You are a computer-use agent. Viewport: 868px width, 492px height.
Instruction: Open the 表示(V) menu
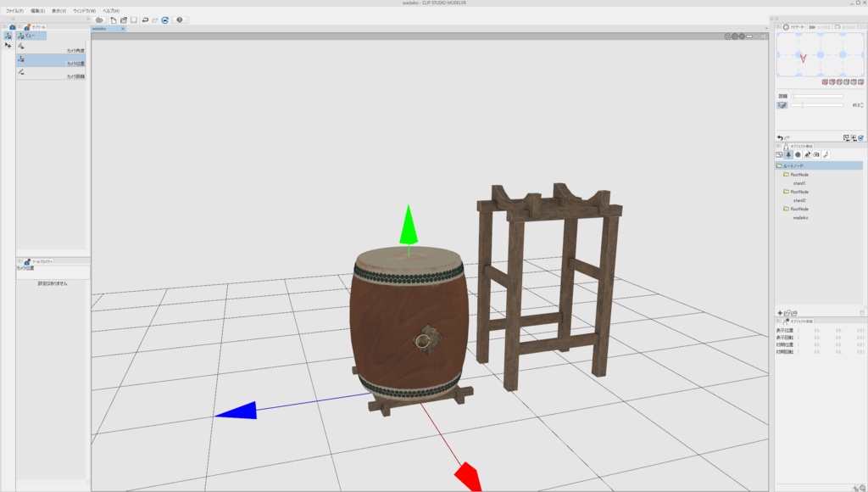[58, 10]
